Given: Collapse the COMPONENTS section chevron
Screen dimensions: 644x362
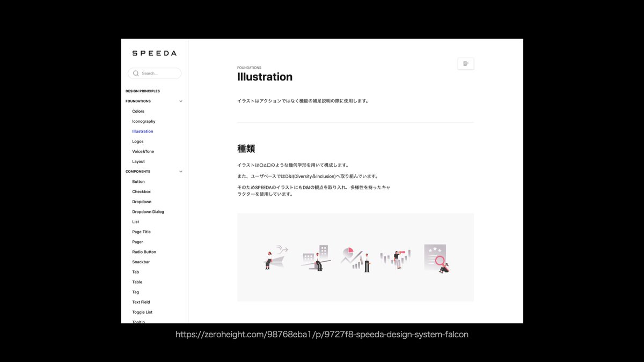Looking at the screenshot, I should [181, 172].
